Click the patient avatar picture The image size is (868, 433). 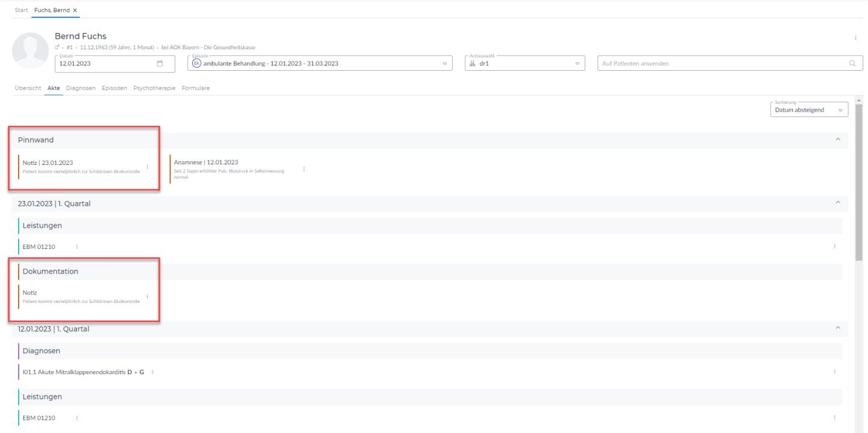[x=29, y=50]
